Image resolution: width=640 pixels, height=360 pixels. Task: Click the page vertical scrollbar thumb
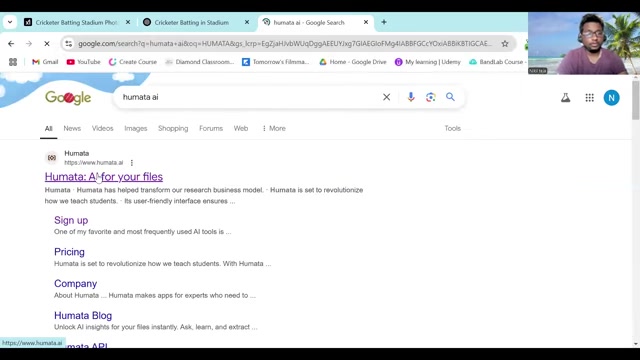point(636,100)
